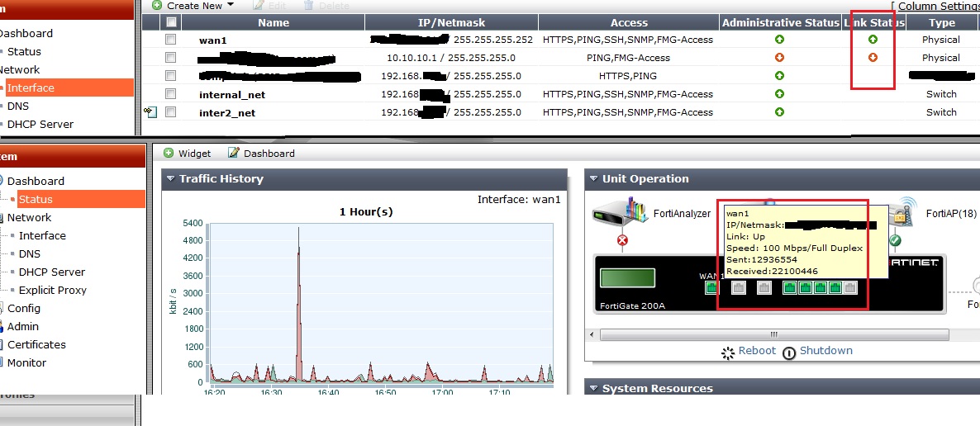
Task: Check the inter2_net row checkbox
Action: pos(170,111)
